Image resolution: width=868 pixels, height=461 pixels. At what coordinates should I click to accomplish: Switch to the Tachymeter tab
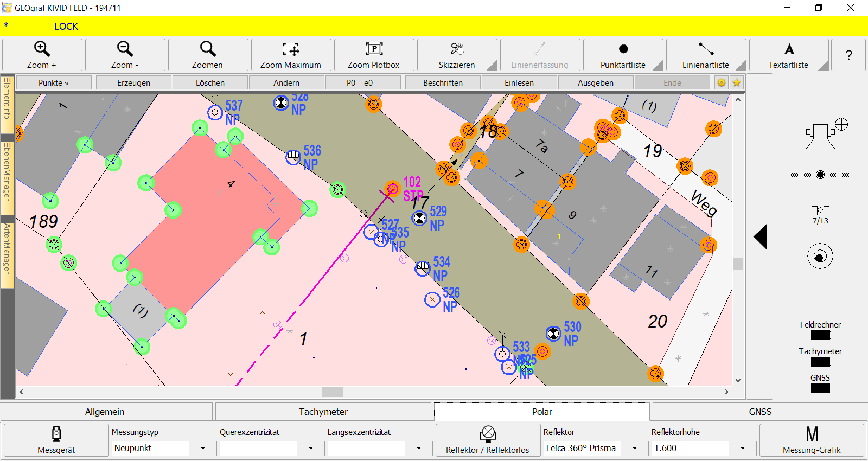click(x=323, y=412)
